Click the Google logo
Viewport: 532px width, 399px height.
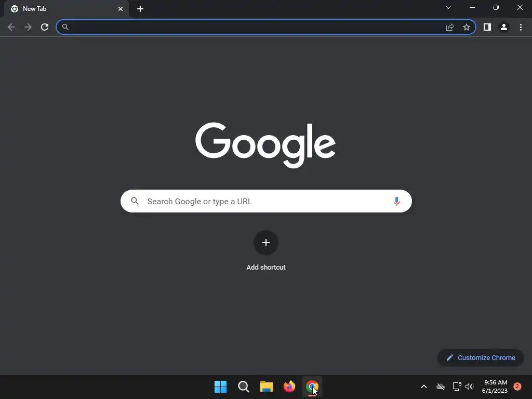(265, 145)
